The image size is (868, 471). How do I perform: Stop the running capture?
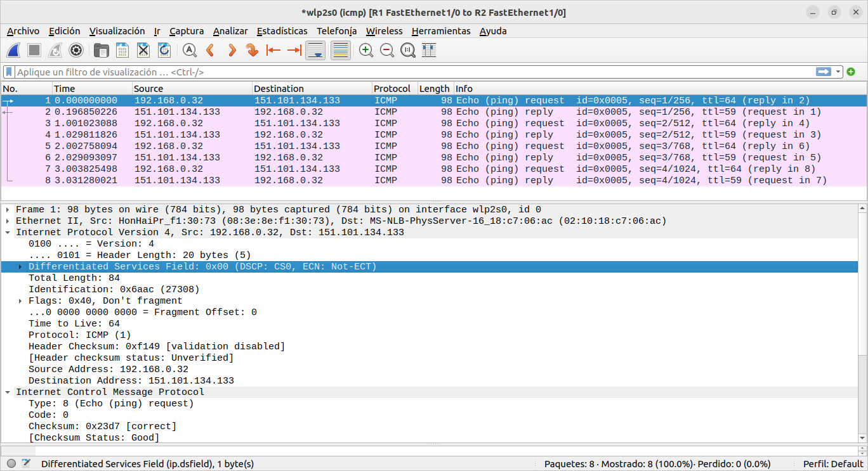point(34,50)
